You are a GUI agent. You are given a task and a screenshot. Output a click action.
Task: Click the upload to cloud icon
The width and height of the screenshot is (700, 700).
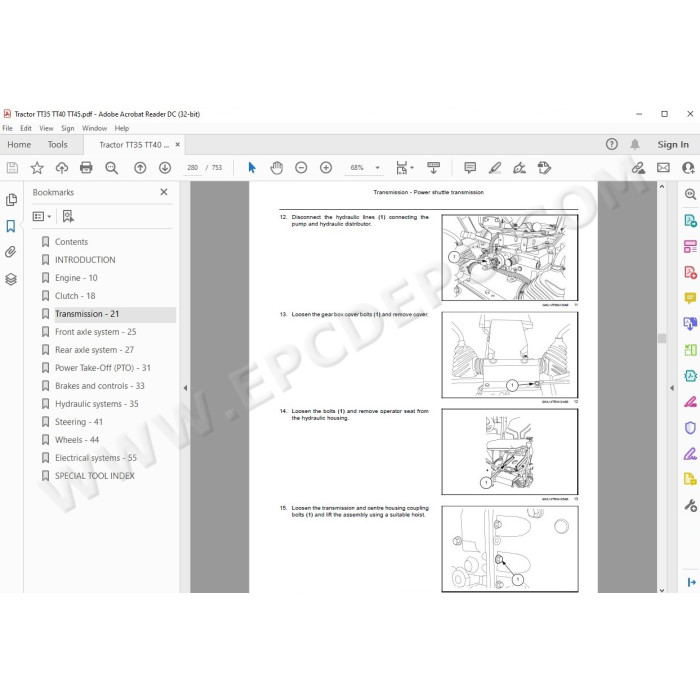click(x=62, y=168)
